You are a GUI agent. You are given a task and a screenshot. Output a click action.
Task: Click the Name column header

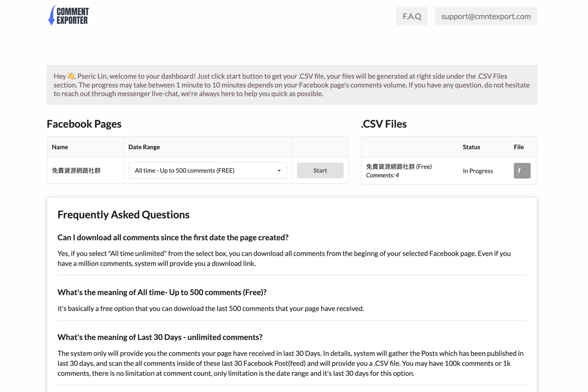[60, 147]
